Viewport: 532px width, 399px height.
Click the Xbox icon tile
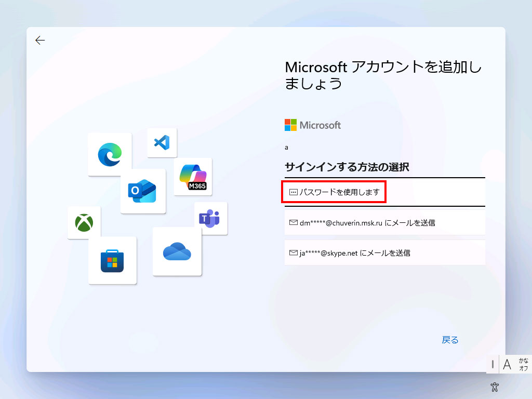84,222
